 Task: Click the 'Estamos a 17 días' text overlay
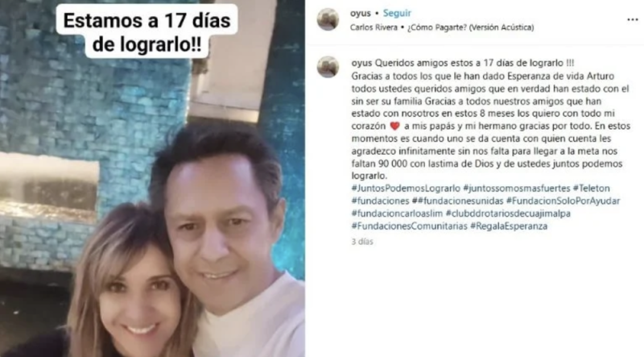[147, 31]
